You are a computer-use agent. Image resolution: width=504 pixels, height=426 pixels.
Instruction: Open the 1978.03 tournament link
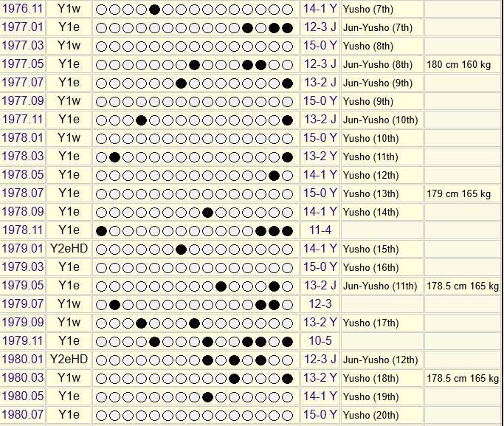pyautogui.click(x=22, y=157)
